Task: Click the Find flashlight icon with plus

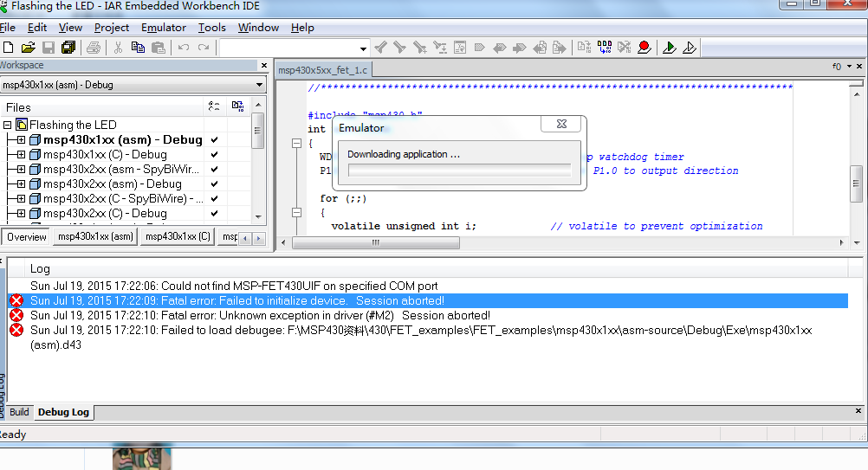Action: (x=420, y=48)
